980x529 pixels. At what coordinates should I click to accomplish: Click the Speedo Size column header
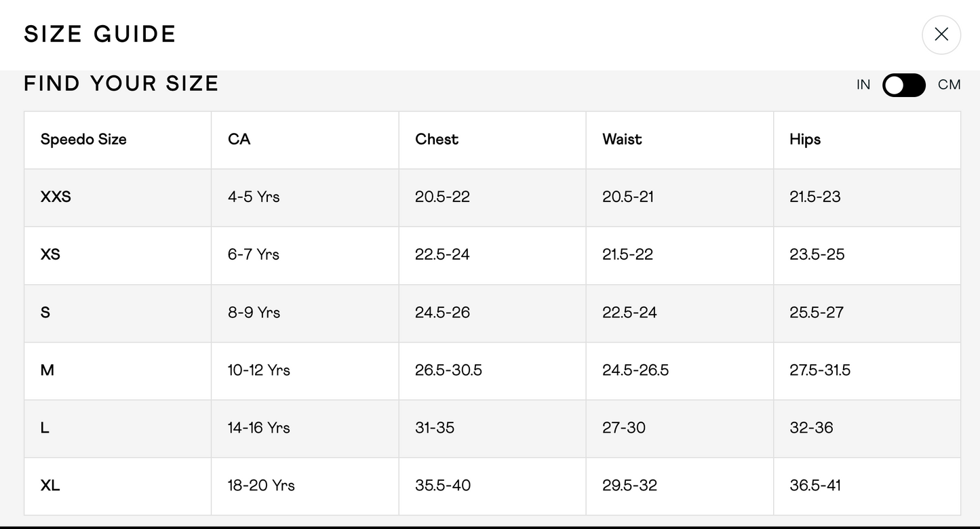pos(83,139)
